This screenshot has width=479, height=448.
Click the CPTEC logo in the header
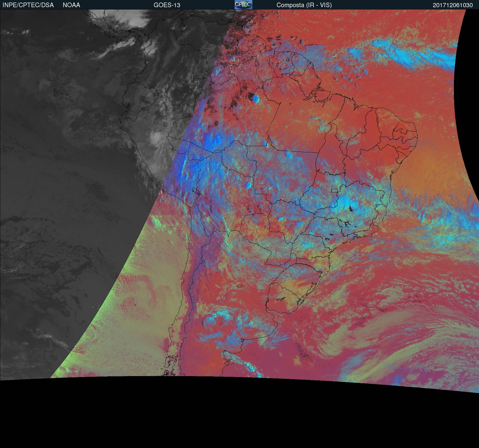243,5
